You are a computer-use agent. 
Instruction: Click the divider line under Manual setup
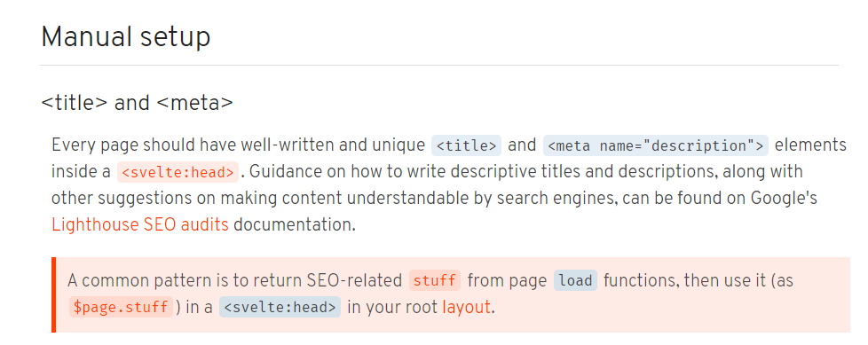click(x=439, y=66)
